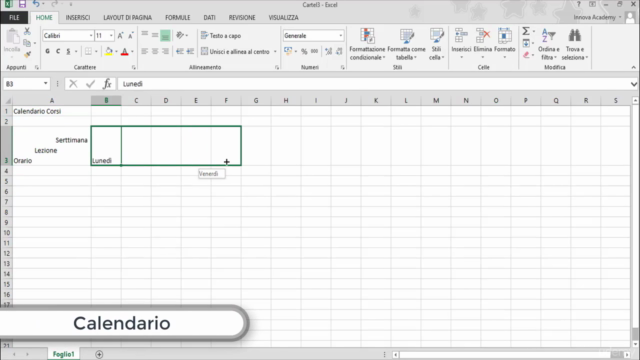
Task: Open the Unisci e allinea dropdown arrow
Action: pyautogui.click(x=275, y=52)
